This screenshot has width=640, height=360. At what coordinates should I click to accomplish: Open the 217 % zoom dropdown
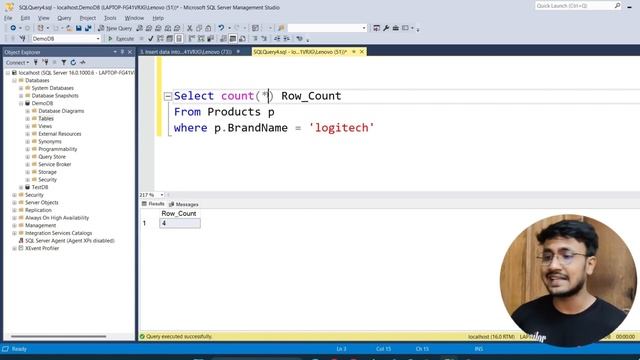[162, 195]
